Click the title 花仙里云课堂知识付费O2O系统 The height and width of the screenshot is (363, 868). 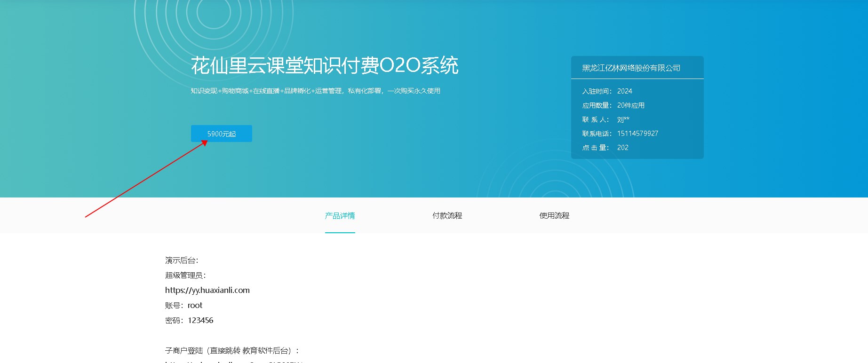(x=325, y=65)
